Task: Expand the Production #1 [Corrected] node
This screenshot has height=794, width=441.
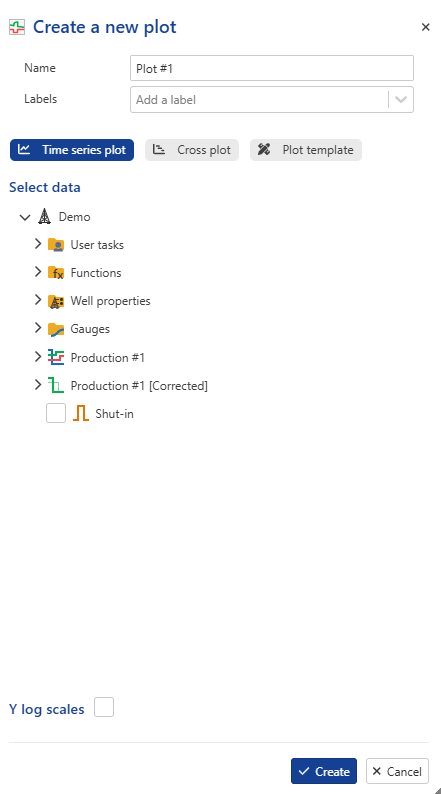Action: click(37, 385)
